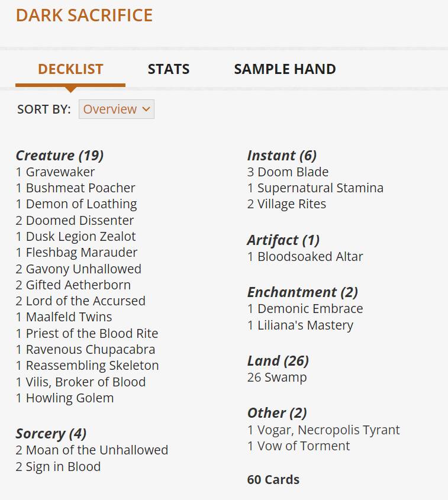Open Vilis, Broker of Blood card
This screenshot has height=500, width=448.
pos(86,382)
